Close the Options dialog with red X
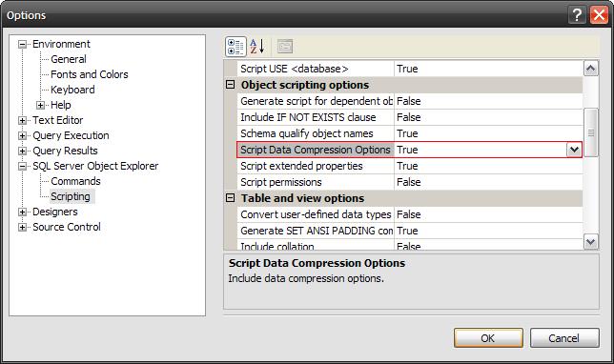Screen dimensions: 614x364 click(599, 15)
